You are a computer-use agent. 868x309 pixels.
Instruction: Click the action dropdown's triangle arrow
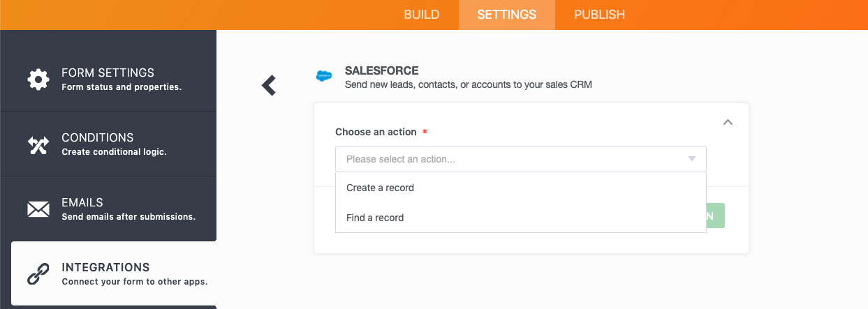[692, 159]
